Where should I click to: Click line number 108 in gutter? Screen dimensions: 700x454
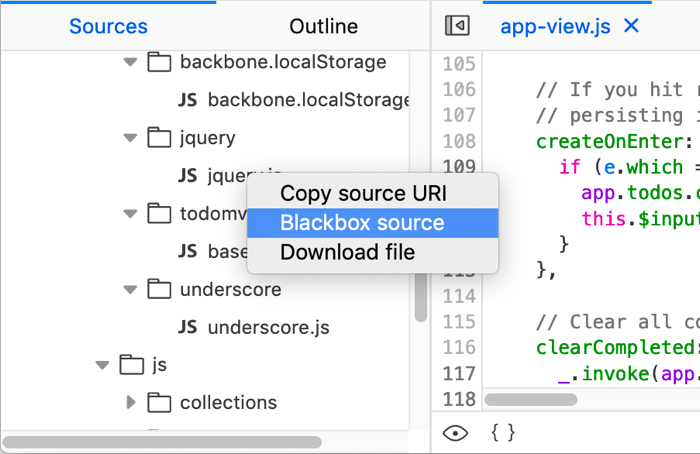point(459,141)
